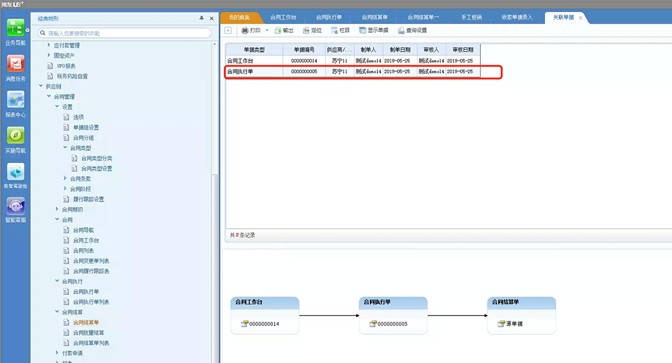Expand the 合同条款 tree node

click(65, 179)
